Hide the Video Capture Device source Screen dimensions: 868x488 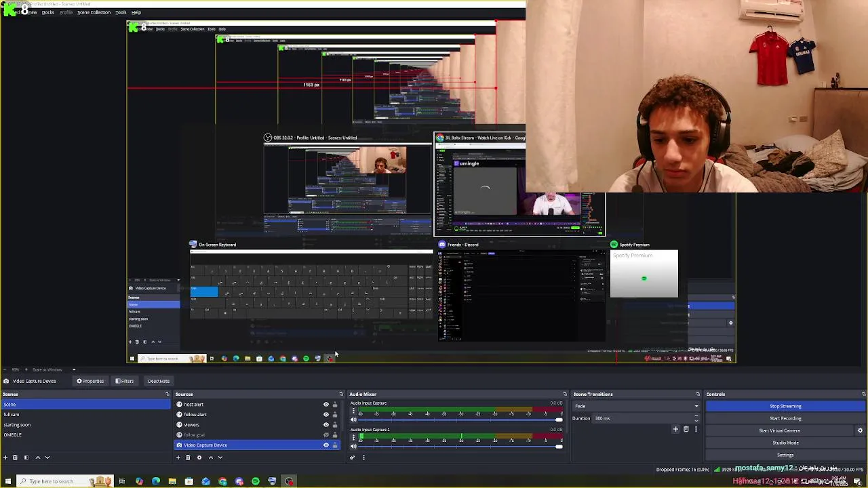click(325, 445)
